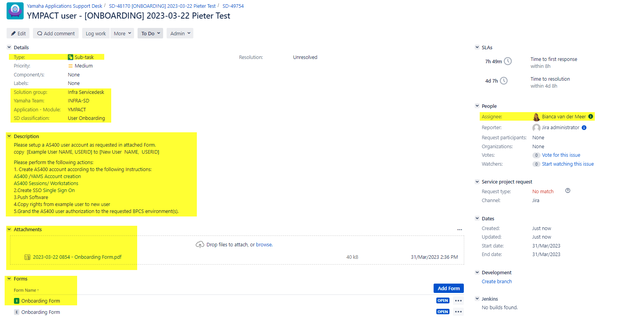
Task: Click the votes count badge
Action: (x=536, y=155)
